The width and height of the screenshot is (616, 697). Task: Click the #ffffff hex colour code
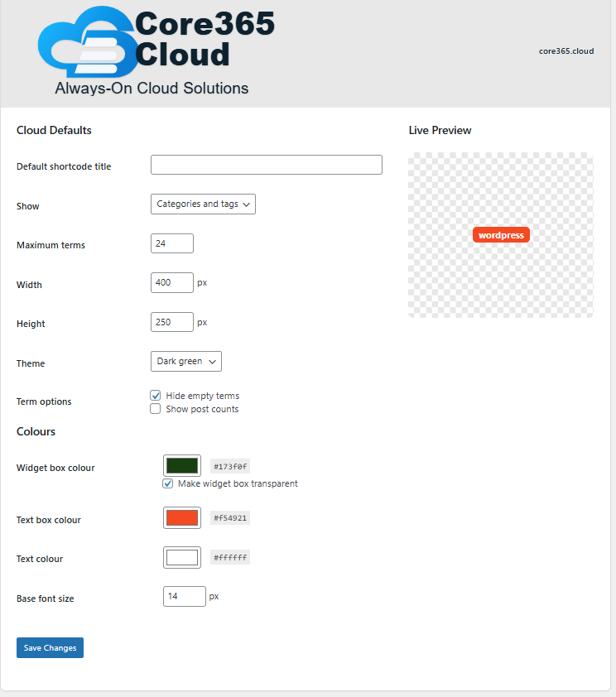pyautogui.click(x=230, y=557)
